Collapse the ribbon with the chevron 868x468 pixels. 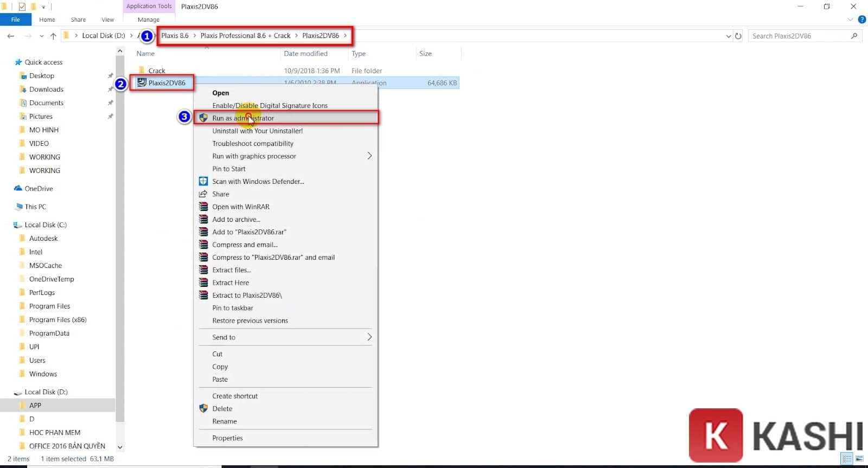pos(850,20)
